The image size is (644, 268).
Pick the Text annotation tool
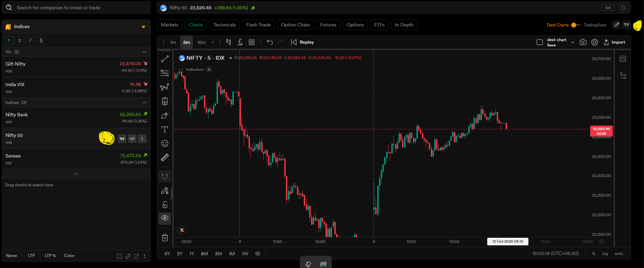click(x=165, y=129)
